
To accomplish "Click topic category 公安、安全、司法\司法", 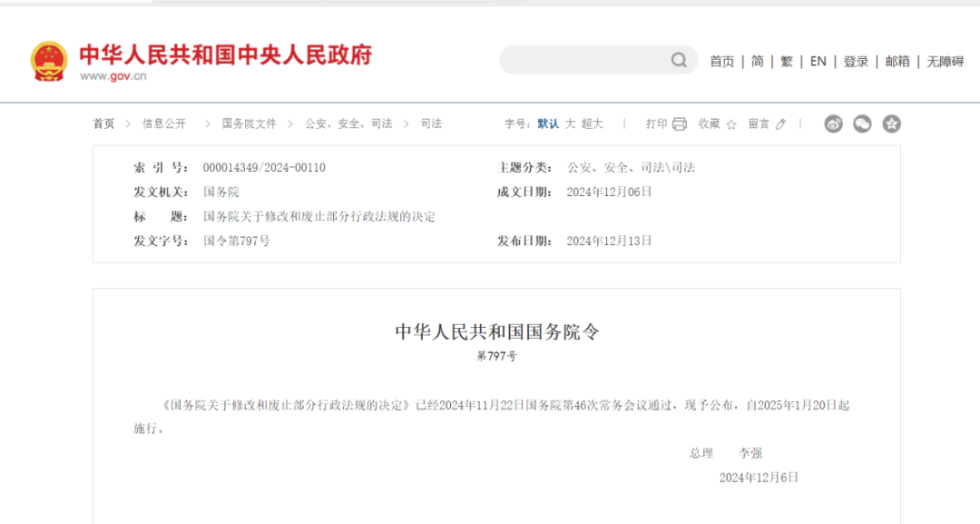I will [x=632, y=168].
